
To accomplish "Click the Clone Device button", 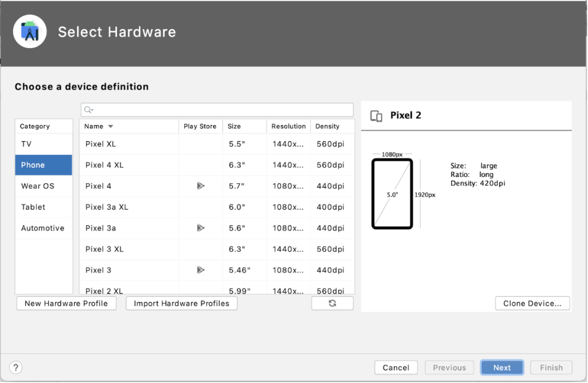I will point(532,303).
